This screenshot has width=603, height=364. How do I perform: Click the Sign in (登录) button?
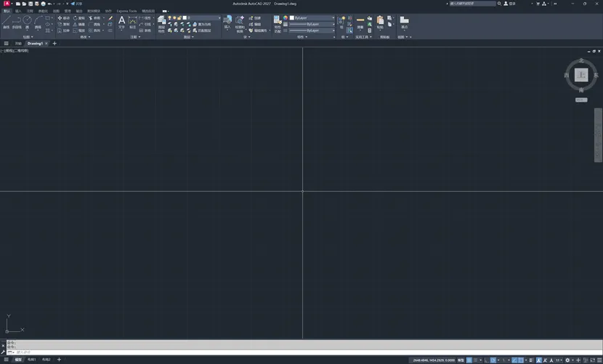tap(509, 4)
